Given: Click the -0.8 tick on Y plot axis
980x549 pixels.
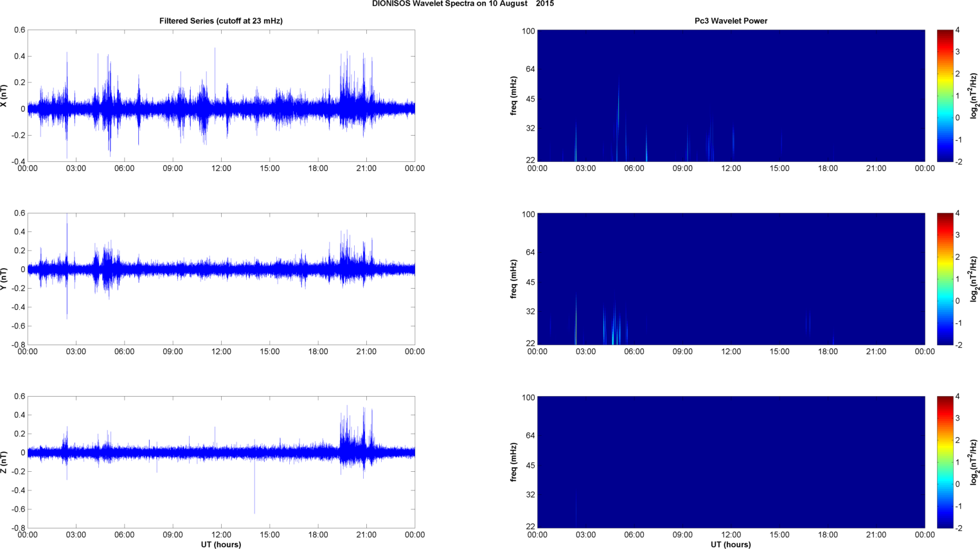Looking at the screenshot, I should (19, 345).
